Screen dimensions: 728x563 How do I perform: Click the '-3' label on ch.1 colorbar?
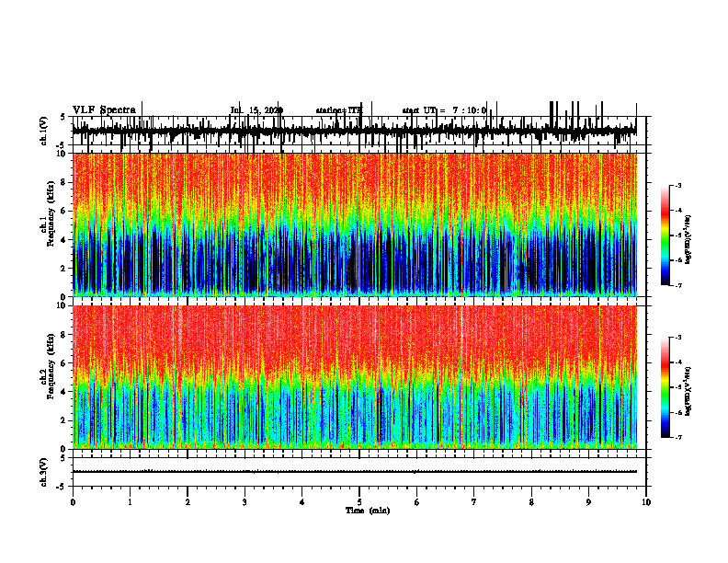point(678,185)
